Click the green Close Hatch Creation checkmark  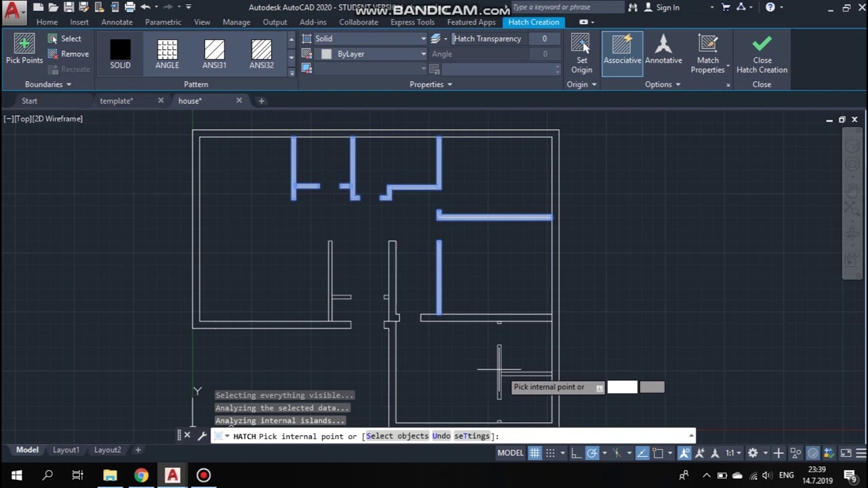pyautogui.click(x=762, y=44)
